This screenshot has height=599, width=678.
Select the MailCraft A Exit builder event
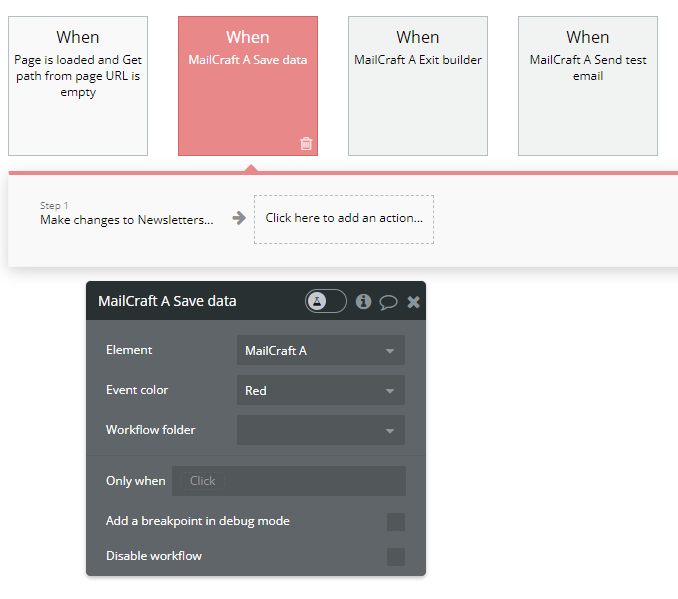(418, 86)
